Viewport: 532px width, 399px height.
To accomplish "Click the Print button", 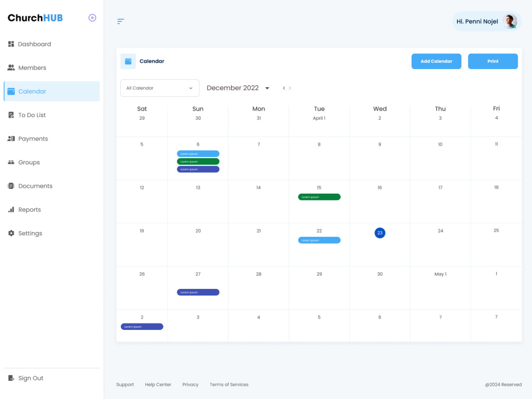I will pyautogui.click(x=493, y=61).
